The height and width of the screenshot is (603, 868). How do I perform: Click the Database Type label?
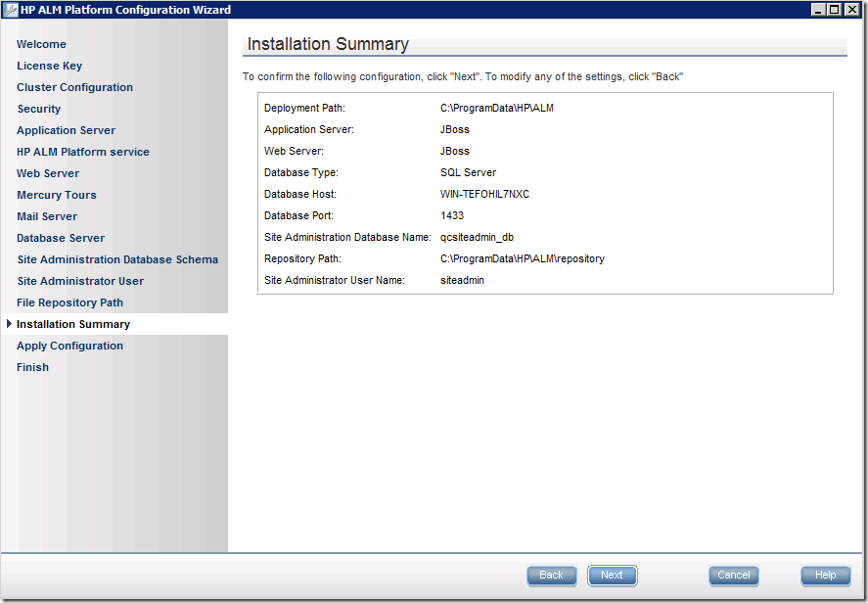[301, 172]
